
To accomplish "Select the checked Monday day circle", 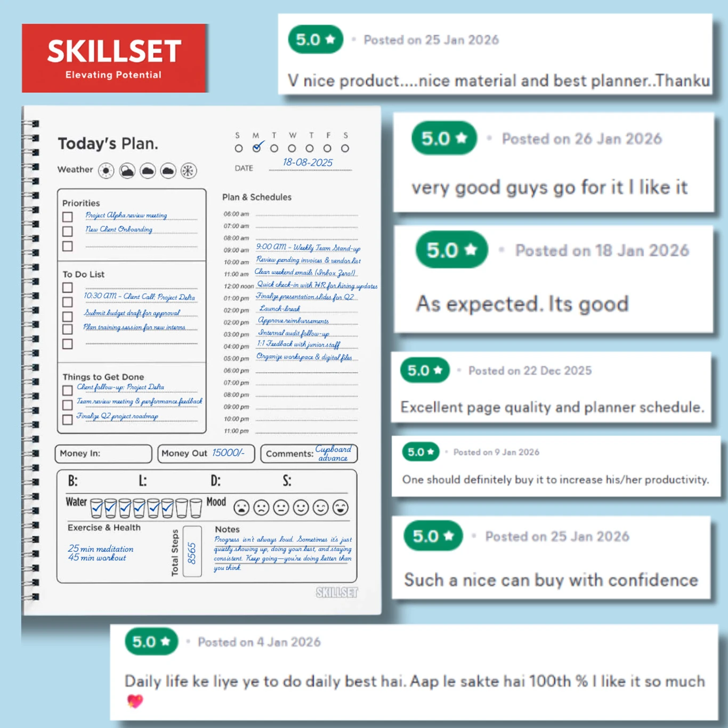I will tap(257, 147).
